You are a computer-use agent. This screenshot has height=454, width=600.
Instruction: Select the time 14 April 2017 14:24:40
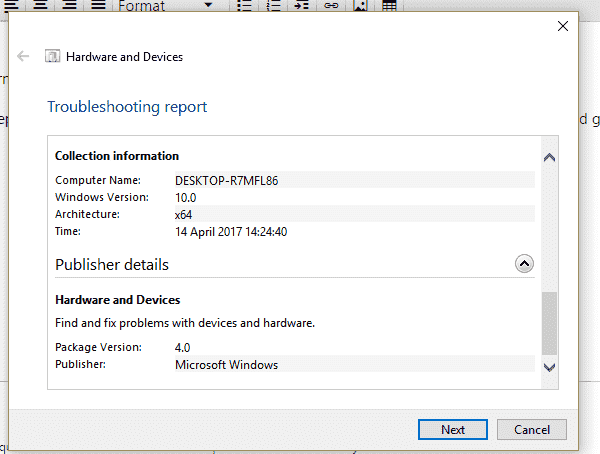point(231,232)
